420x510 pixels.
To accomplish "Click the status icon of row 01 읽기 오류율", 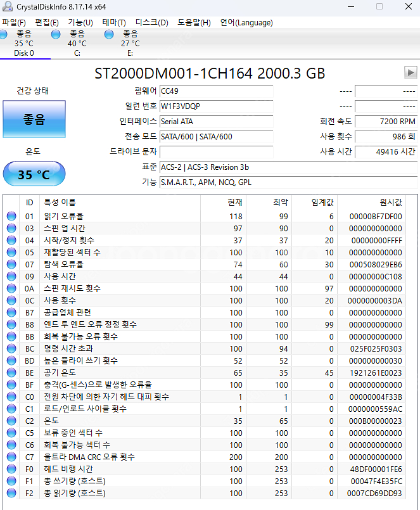I will 11,216.
